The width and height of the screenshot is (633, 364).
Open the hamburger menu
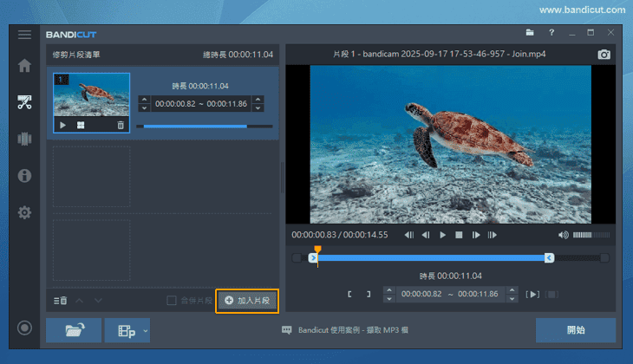[x=24, y=34]
